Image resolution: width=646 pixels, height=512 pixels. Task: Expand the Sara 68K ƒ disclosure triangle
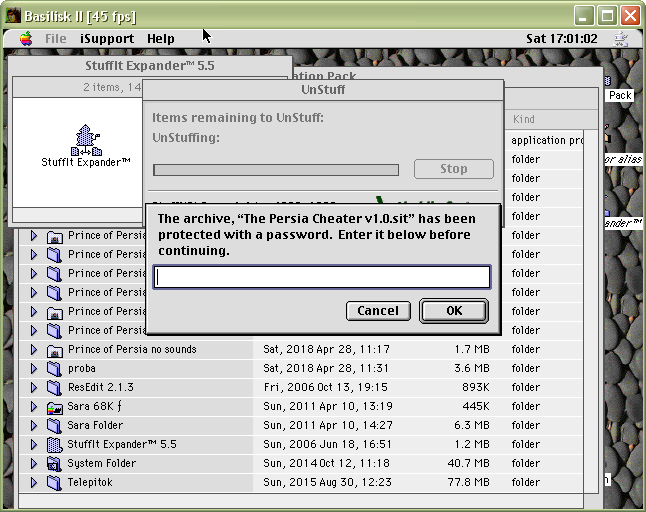34,406
